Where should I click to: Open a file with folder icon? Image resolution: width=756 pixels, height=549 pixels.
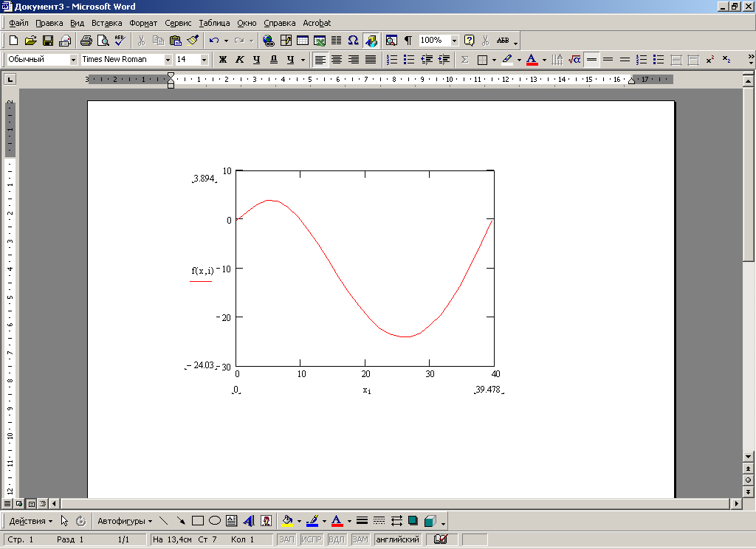31,41
